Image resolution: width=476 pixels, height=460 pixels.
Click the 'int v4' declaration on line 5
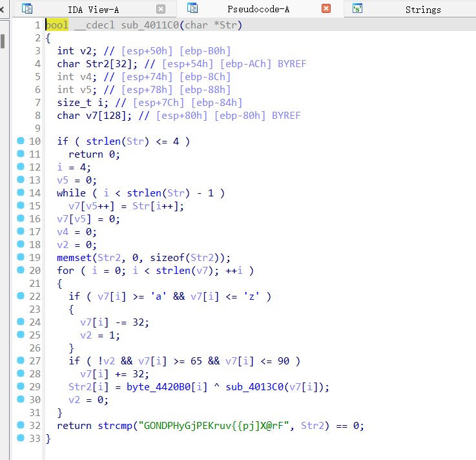(x=76, y=77)
